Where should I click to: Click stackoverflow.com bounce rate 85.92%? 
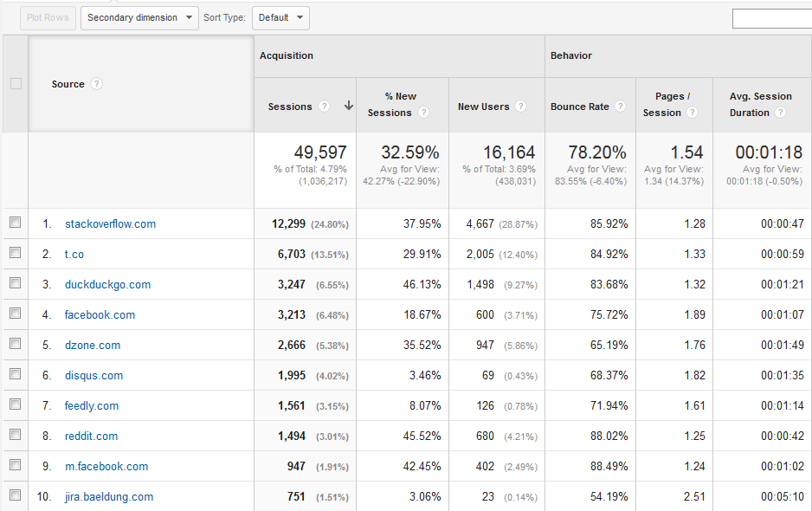(x=609, y=223)
